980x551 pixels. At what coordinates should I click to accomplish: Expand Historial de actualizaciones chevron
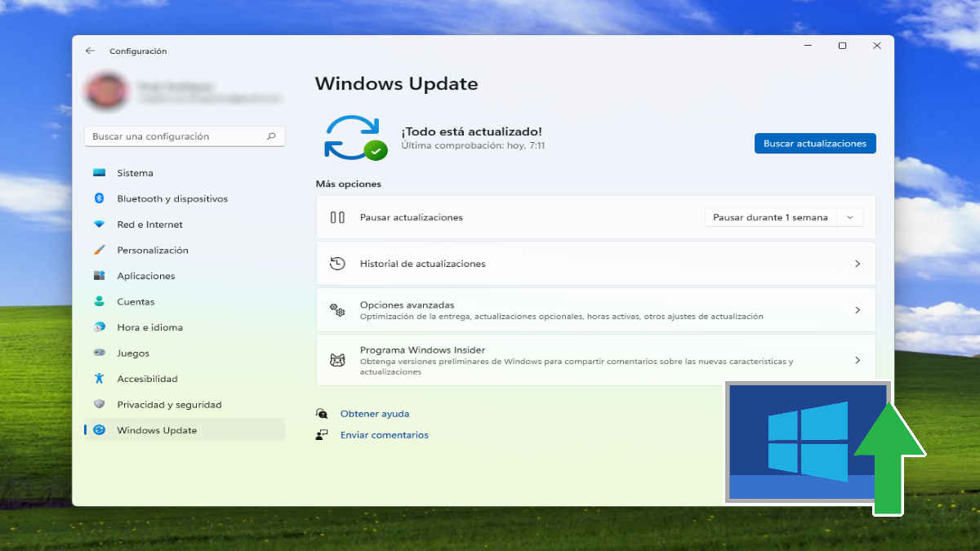[857, 264]
